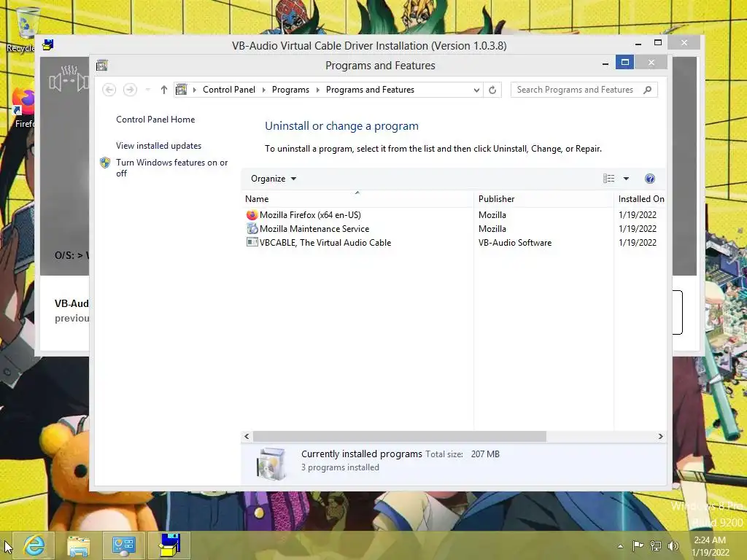Click VB-Audio installer window title icon

point(47,45)
